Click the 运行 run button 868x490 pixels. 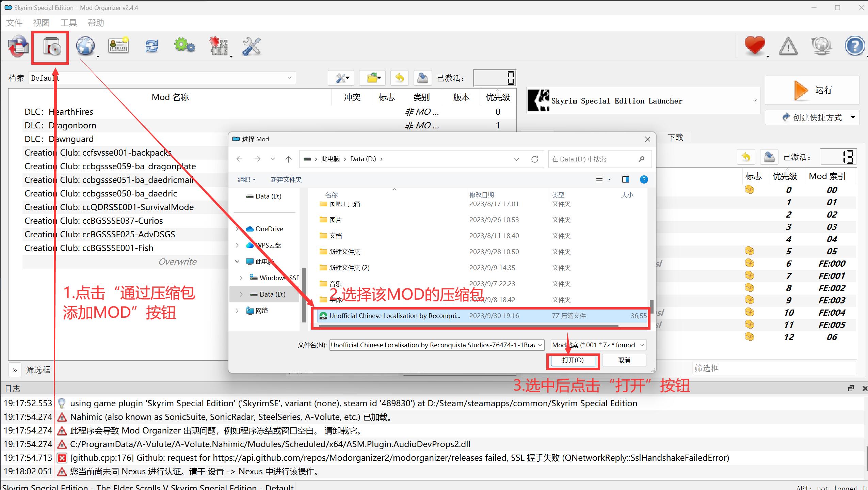[x=812, y=91]
